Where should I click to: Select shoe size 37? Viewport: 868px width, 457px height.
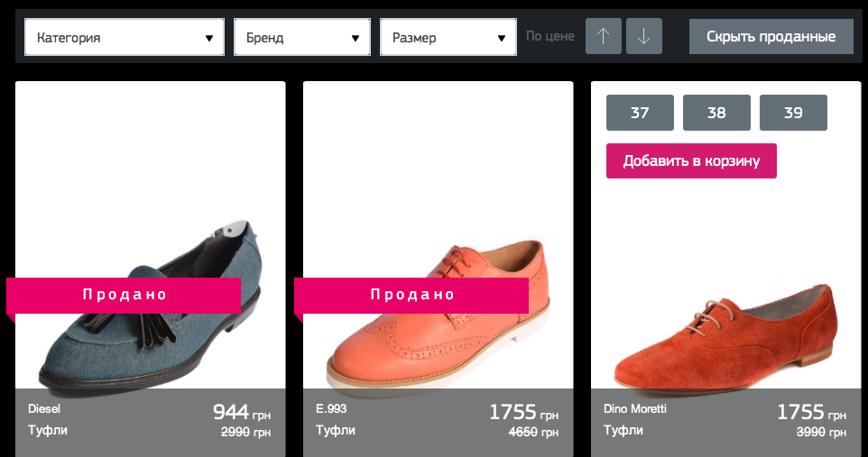click(640, 114)
